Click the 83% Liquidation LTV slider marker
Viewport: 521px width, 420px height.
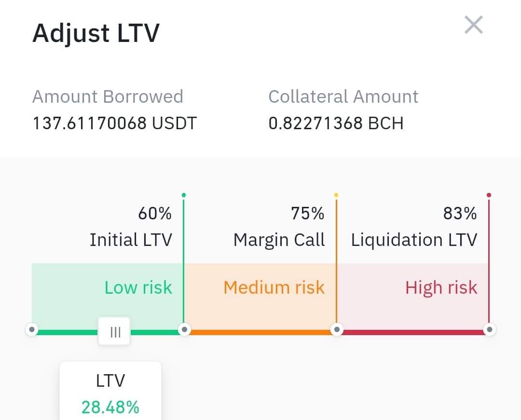point(490,330)
